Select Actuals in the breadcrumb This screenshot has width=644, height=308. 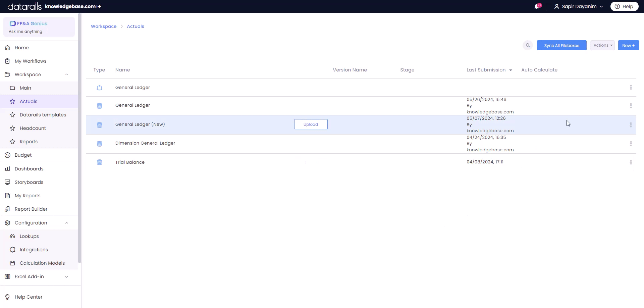(135, 26)
